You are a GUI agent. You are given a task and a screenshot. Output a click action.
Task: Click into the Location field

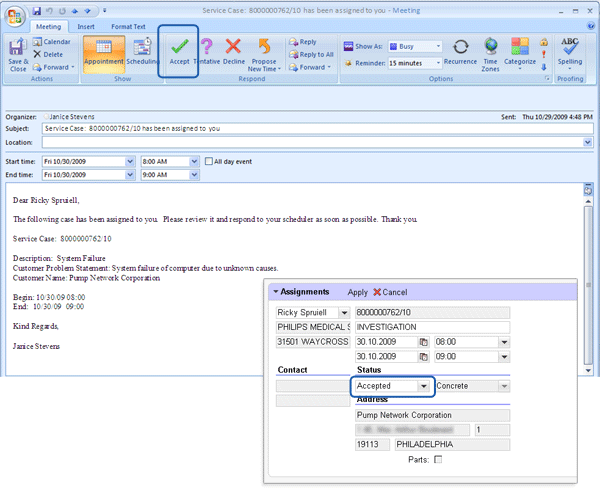(310, 142)
